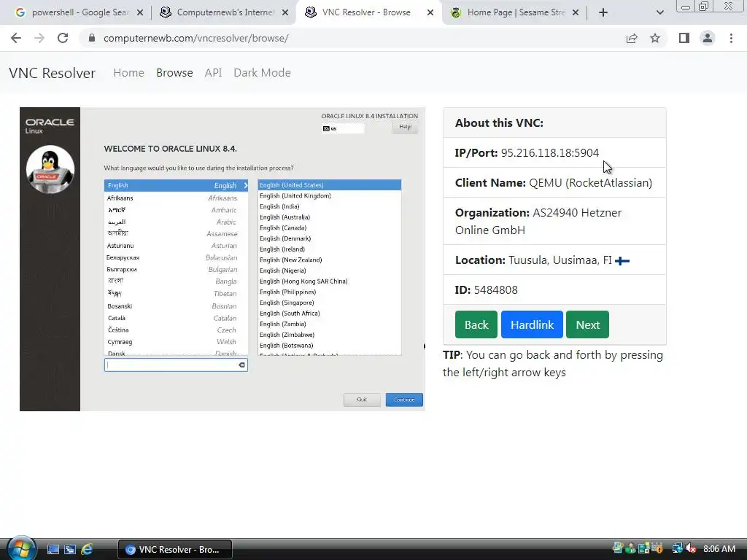The width and height of the screenshot is (747, 560).
Task: Open the Chrome profile icon
Action: click(708, 38)
